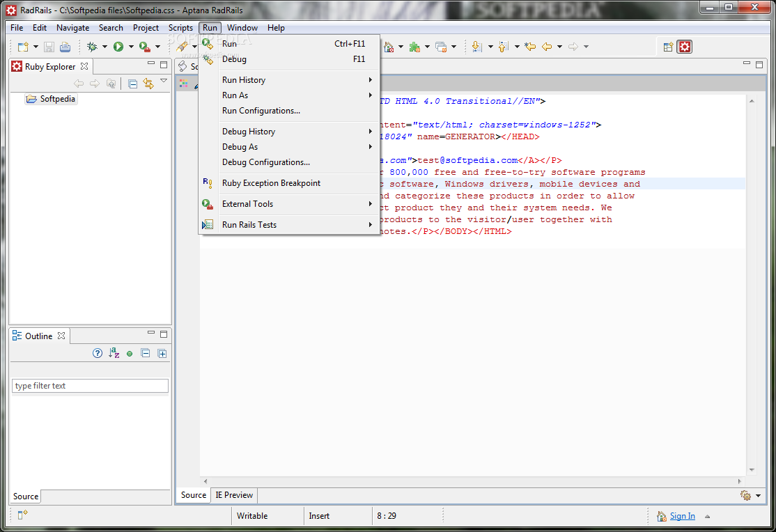Open the Back history dropdown arrow
Image resolution: width=776 pixels, height=532 pixels.
(560, 47)
